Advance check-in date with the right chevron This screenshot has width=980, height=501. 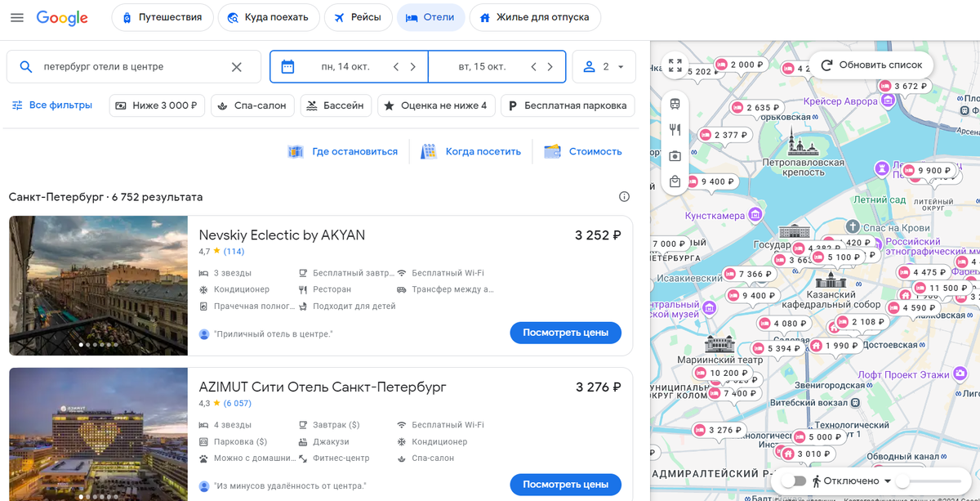(x=413, y=67)
